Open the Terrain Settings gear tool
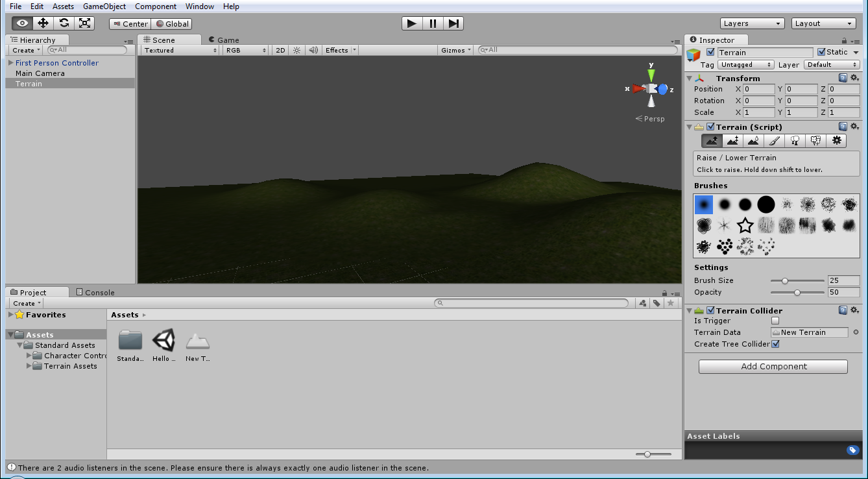 click(836, 140)
